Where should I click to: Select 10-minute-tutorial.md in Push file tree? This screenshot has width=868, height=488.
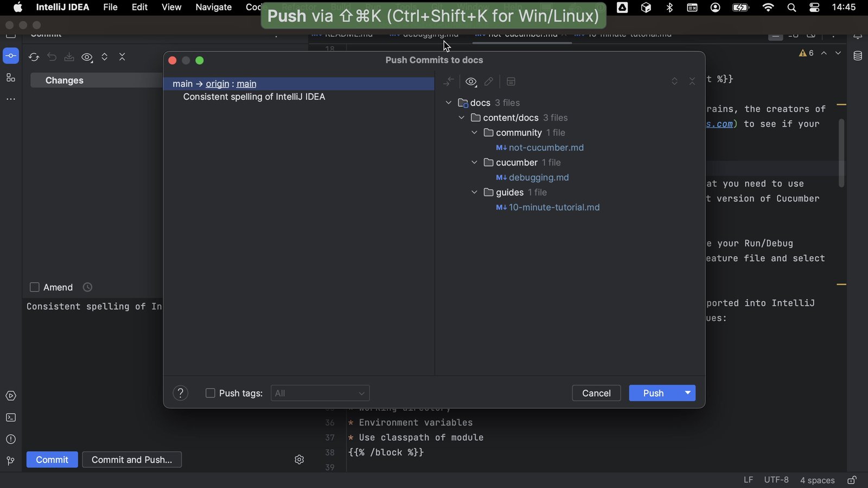point(554,207)
